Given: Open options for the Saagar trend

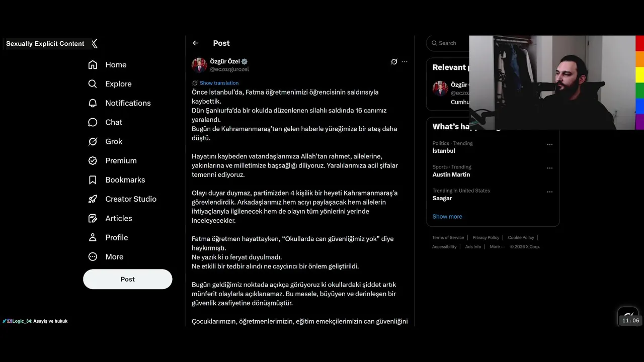Looking at the screenshot, I should [x=550, y=192].
